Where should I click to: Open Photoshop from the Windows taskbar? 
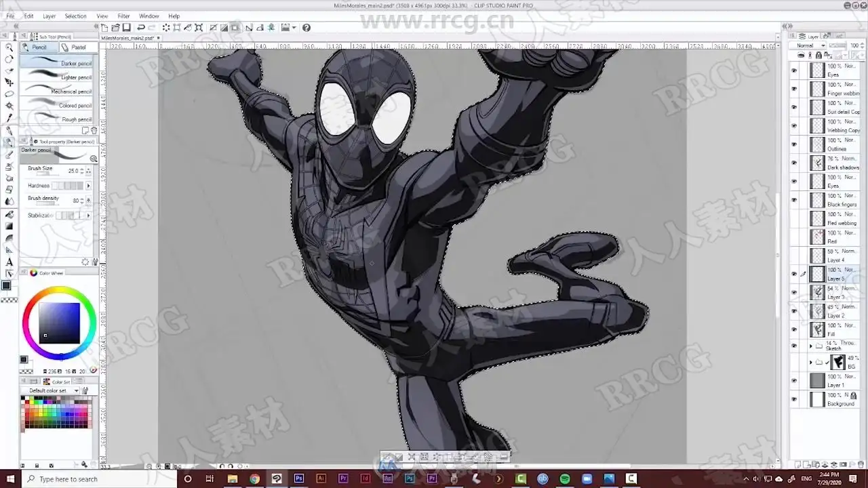(299, 479)
